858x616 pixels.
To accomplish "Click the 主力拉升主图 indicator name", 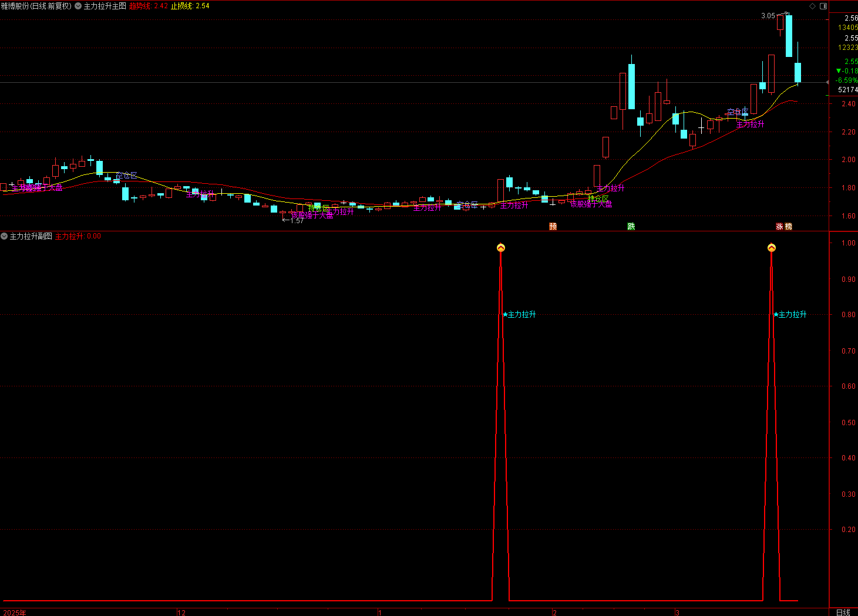I will pyautogui.click(x=105, y=6).
